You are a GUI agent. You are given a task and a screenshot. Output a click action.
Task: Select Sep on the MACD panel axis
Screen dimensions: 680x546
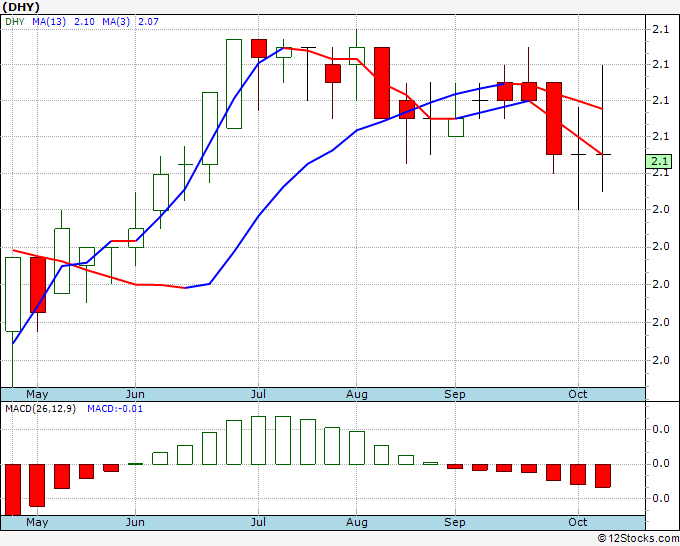pos(454,522)
